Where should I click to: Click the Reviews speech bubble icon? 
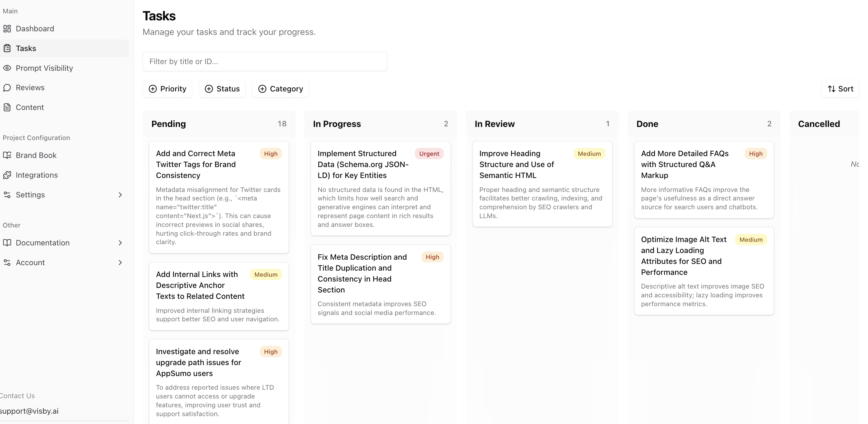[7, 88]
